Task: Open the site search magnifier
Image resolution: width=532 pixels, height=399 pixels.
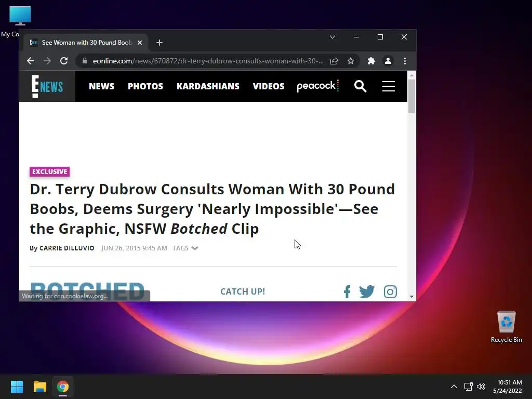Action: 361,86
